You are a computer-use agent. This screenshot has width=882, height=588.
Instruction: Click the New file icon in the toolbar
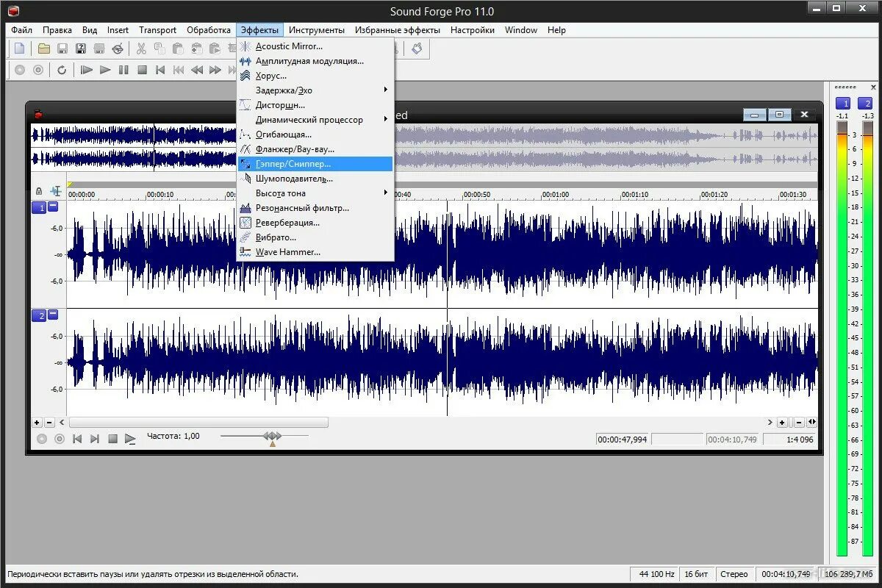point(20,49)
